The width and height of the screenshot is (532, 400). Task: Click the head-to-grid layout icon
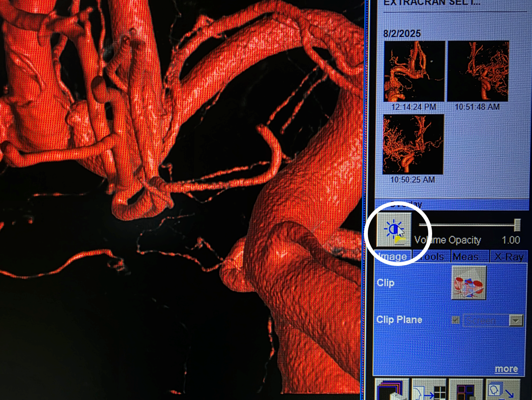pyautogui.click(x=429, y=389)
